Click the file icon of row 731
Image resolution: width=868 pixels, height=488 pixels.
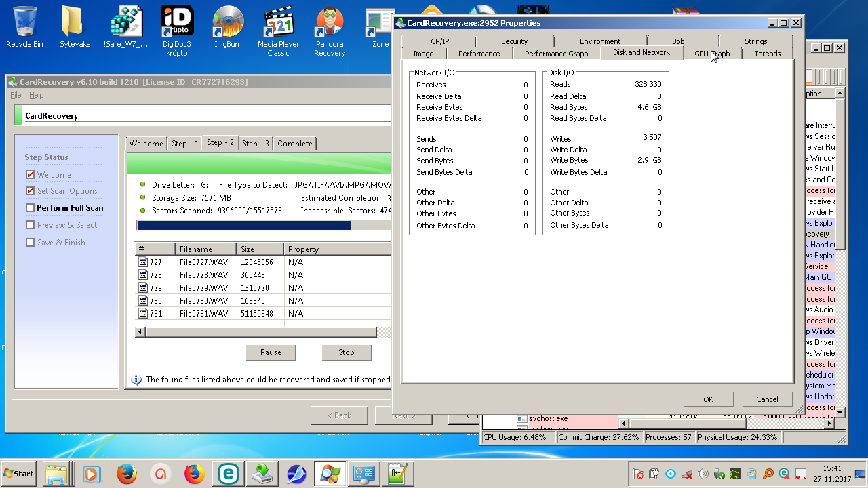(143, 313)
